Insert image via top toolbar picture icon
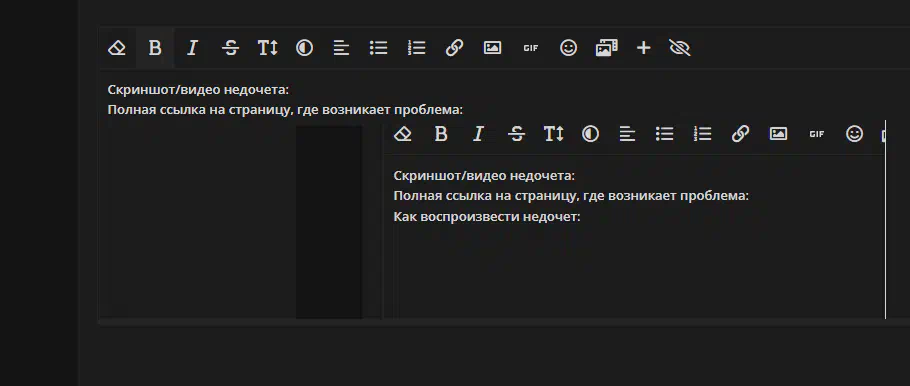910x386 pixels. [x=492, y=48]
